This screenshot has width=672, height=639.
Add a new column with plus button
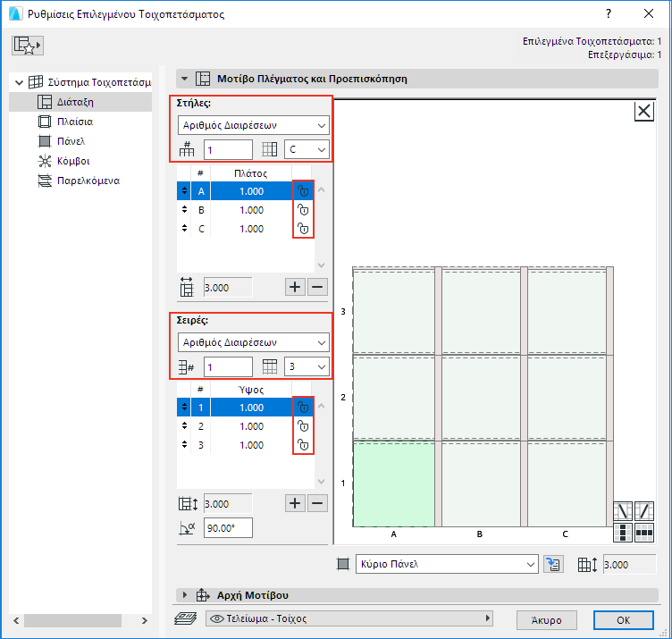295,287
